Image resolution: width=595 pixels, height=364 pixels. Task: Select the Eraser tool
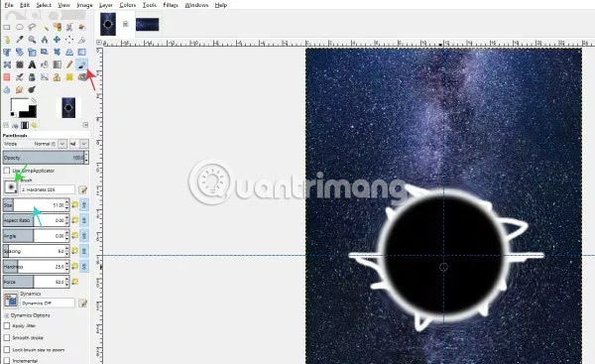[x=7, y=77]
